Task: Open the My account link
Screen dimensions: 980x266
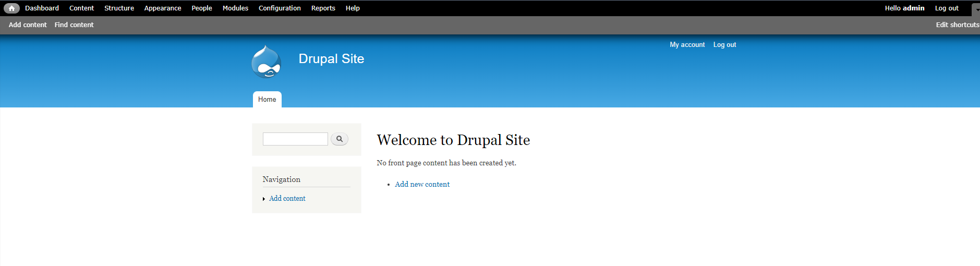Action: pyautogui.click(x=687, y=45)
